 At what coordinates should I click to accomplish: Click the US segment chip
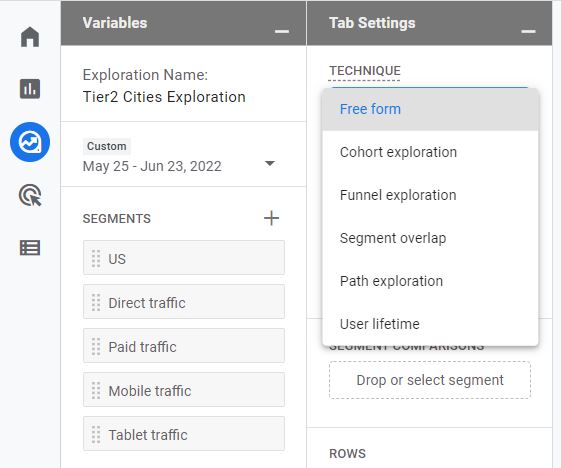(x=184, y=258)
